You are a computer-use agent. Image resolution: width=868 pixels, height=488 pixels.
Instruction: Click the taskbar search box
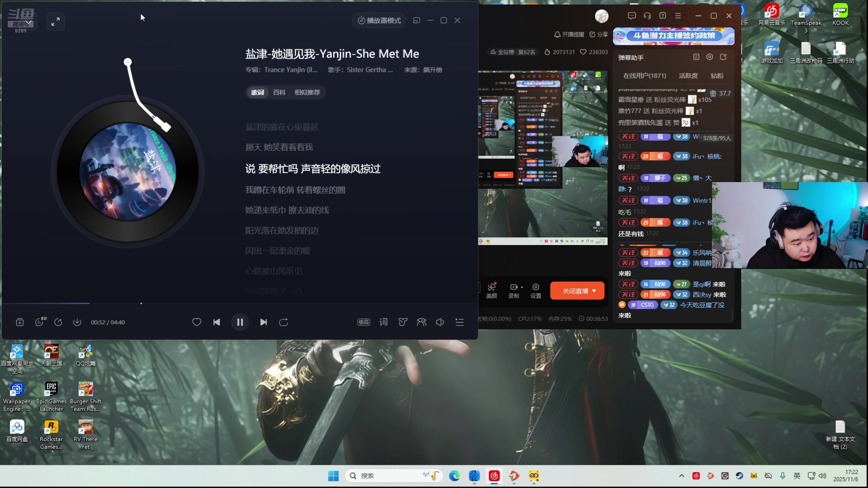pos(393,475)
